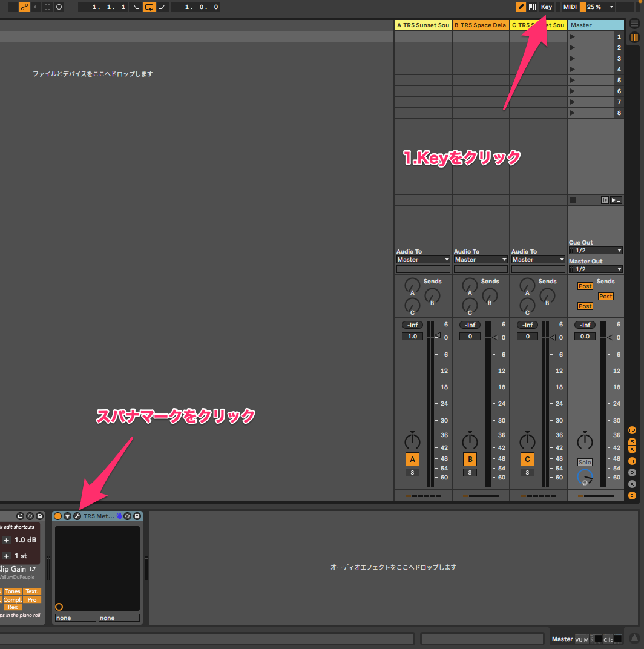
Task: Open the Master Out 1/2 dropdown
Action: coord(596,269)
